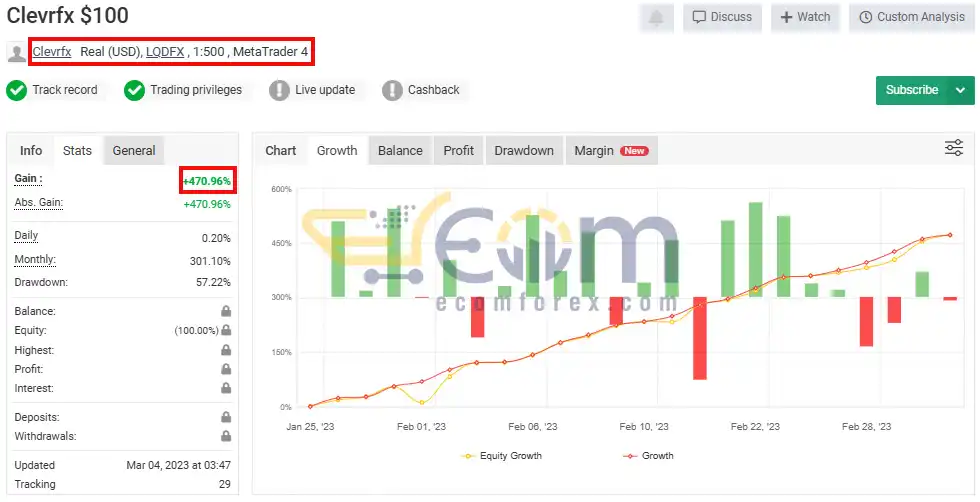Click the Deposits lock icon

[226, 417]
